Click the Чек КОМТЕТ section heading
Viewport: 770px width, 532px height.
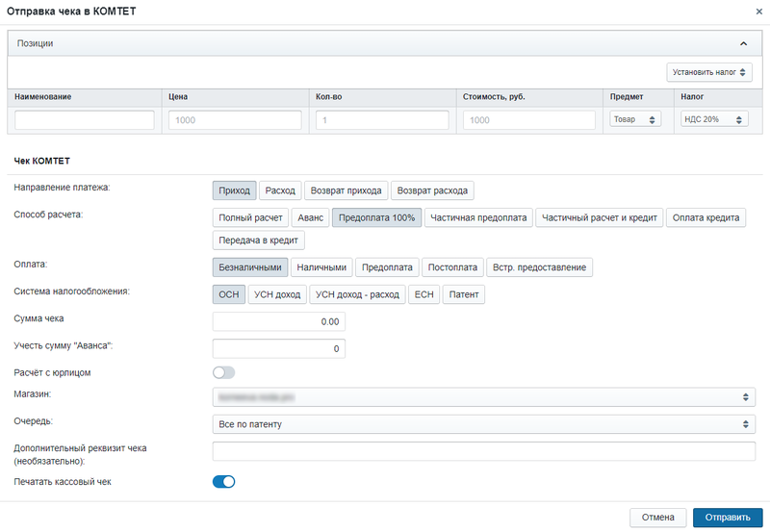[x=41, y=161]
